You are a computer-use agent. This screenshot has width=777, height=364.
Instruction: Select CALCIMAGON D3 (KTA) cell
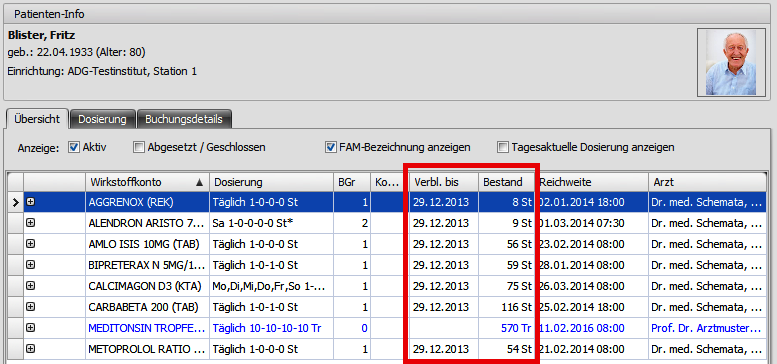(147, 286)
